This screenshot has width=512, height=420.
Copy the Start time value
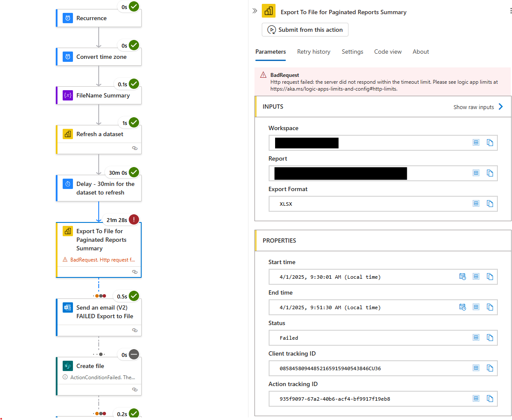490,277
